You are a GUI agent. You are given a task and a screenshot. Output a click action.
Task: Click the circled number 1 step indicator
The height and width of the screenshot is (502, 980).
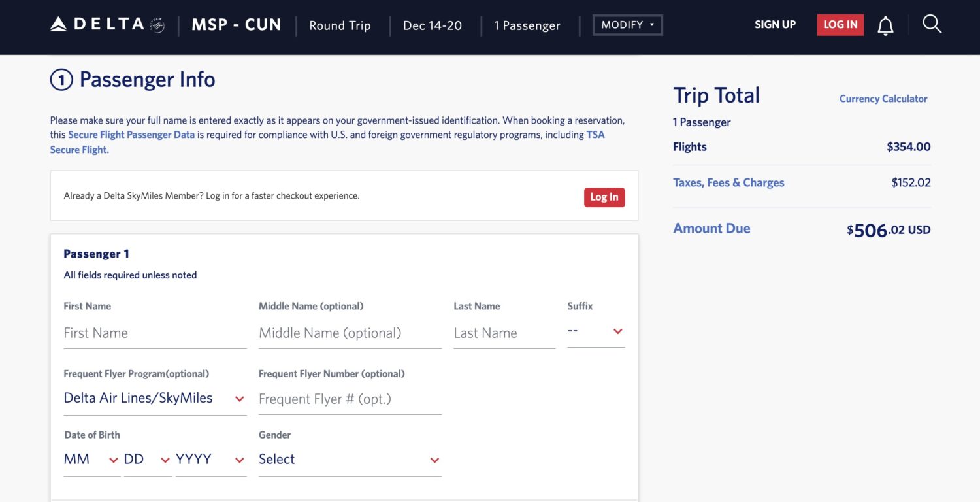click(x=61, y=78)
